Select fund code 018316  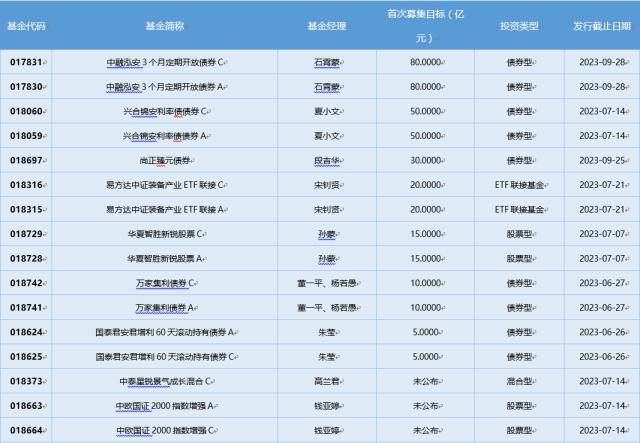pos(26,185)
